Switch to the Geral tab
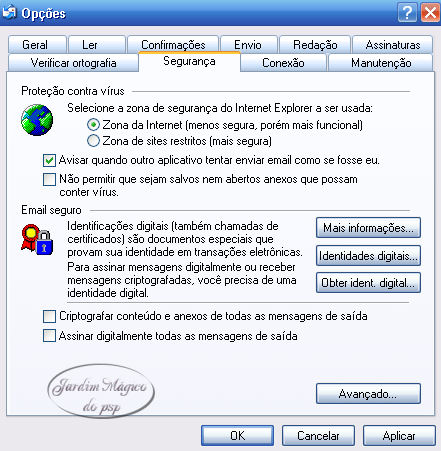 click(x=37, y=45)
